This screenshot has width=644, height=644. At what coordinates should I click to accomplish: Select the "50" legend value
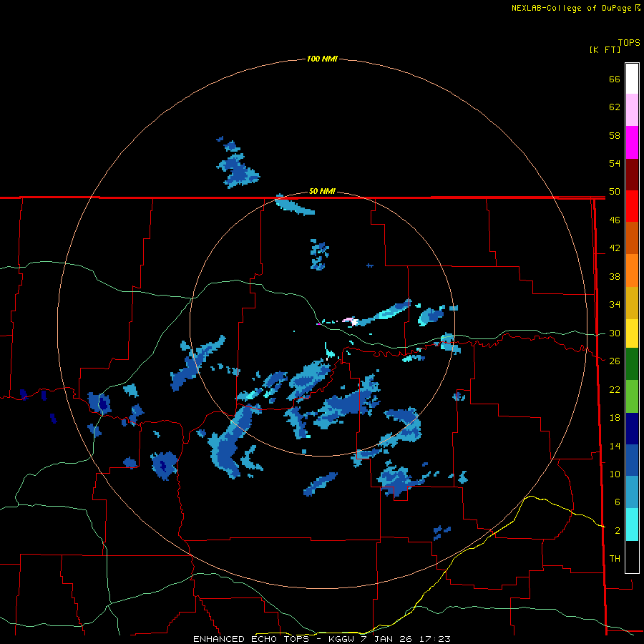[x=615, y=192]
